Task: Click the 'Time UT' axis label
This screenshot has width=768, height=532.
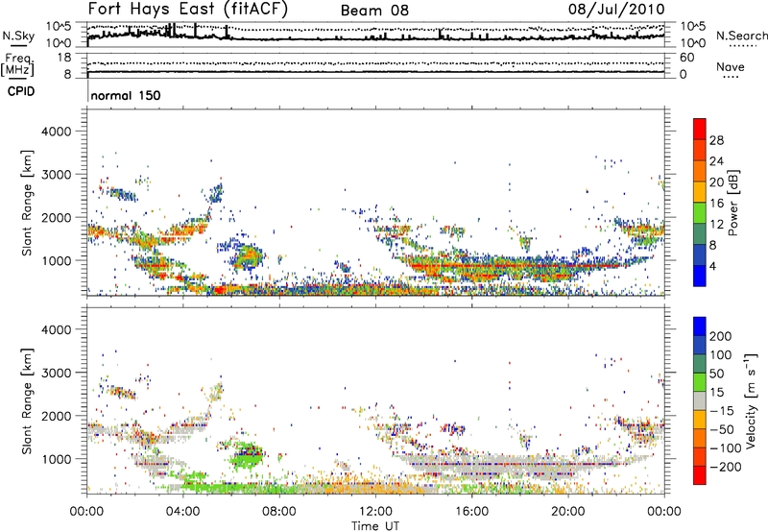Action: [x=375, y=526]
